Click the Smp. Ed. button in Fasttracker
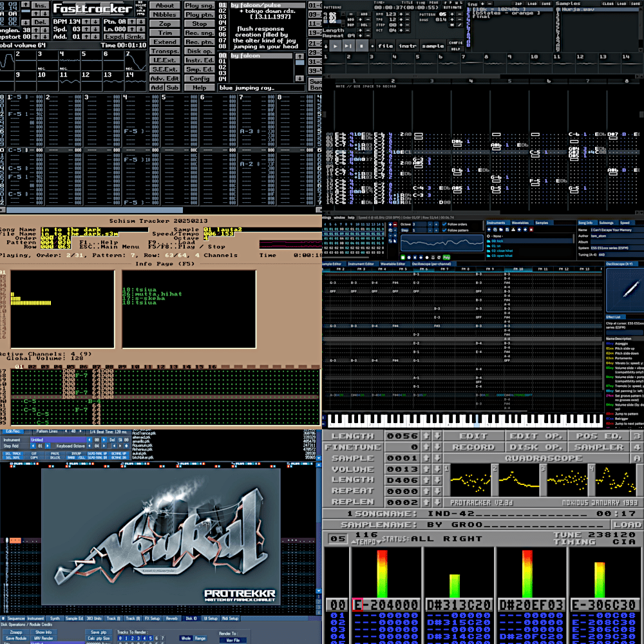644x644 pixels. 199,70
